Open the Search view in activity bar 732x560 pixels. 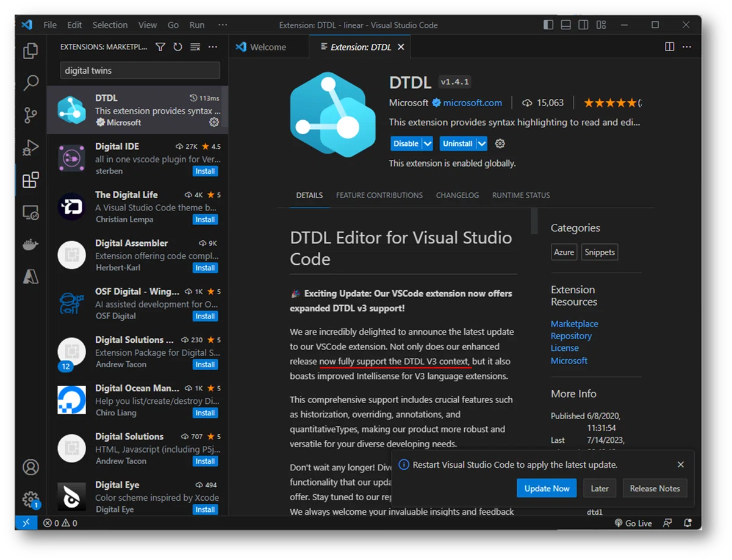click(x=30, y=83)
